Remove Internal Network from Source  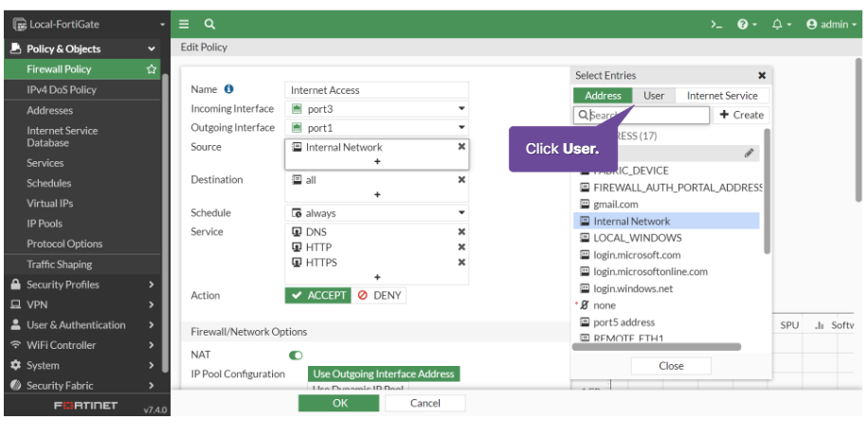(461, 147)
